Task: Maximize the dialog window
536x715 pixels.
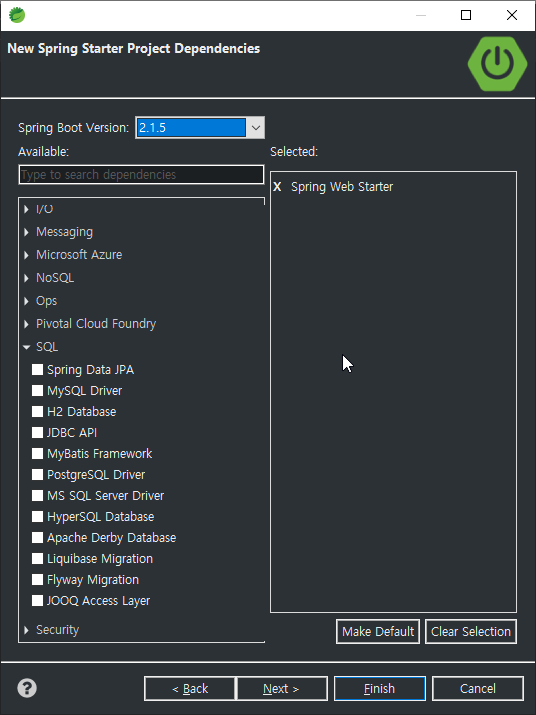Action: (466, 15)
